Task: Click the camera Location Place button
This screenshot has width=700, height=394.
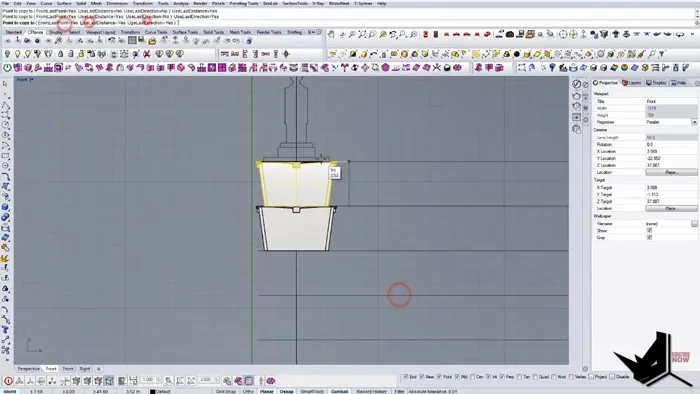Action: (671, 172)
